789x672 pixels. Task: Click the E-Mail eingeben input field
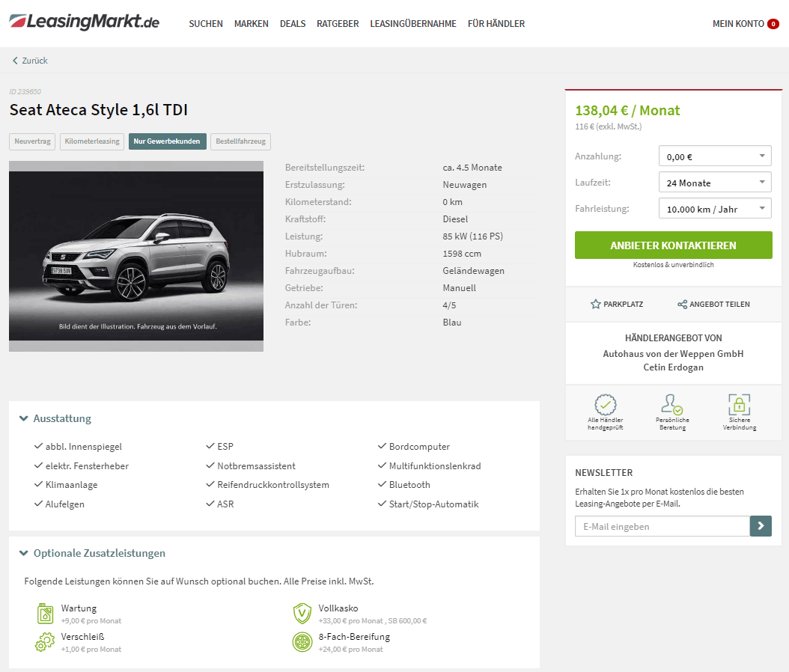[x=662, y=526]
